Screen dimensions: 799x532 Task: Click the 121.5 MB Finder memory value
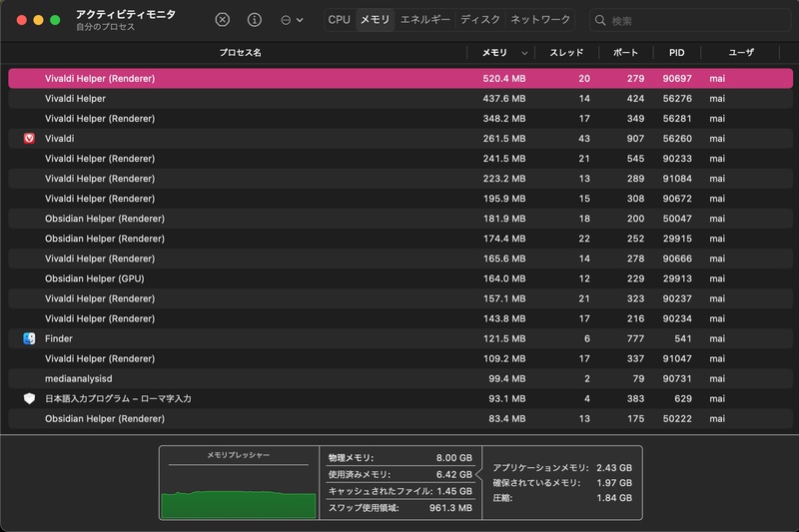[504, 338]
